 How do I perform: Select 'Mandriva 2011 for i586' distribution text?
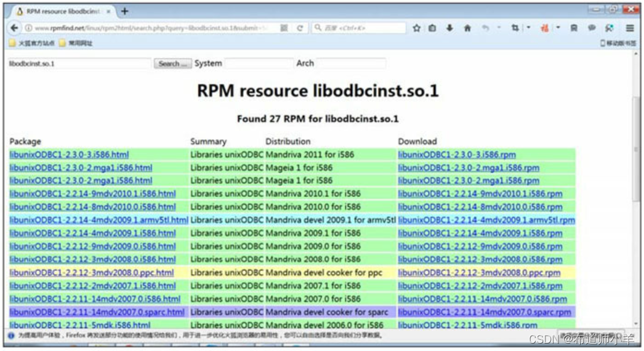coord(310,155)
